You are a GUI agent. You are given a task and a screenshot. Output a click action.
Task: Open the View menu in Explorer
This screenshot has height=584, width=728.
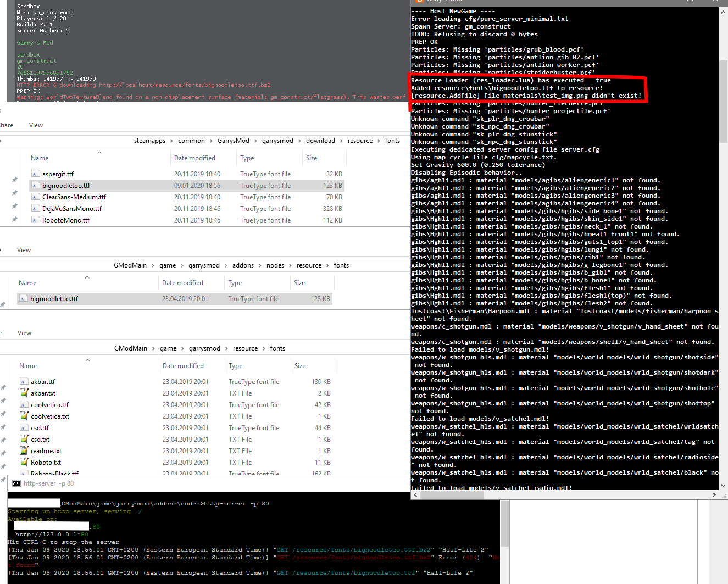tap(36, 125)
